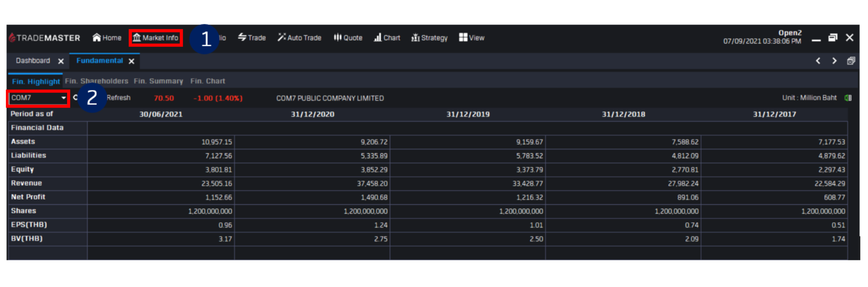This screenshot has width=868, height=287.
Task: Open the View menu
Action: tap(472, 38)
